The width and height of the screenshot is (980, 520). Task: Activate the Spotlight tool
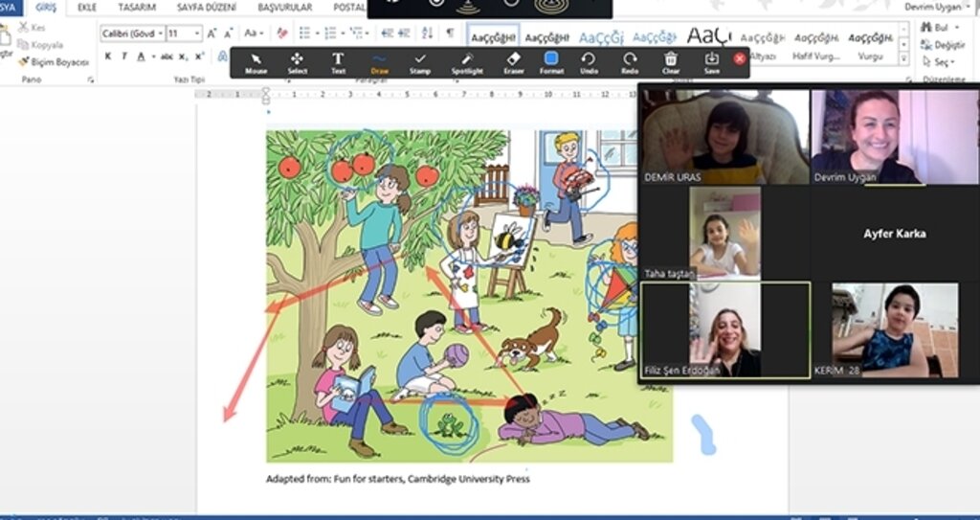click(x=467, y=62)
